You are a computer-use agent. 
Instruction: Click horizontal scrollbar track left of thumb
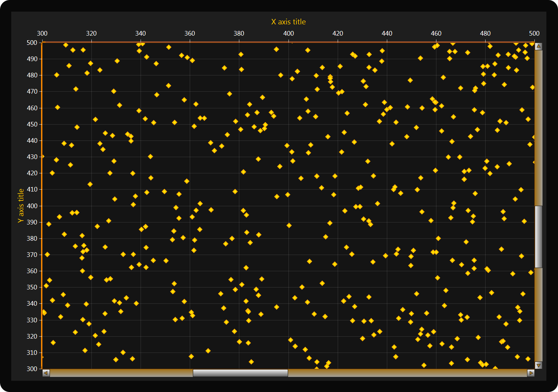click(x=121, y=373)
